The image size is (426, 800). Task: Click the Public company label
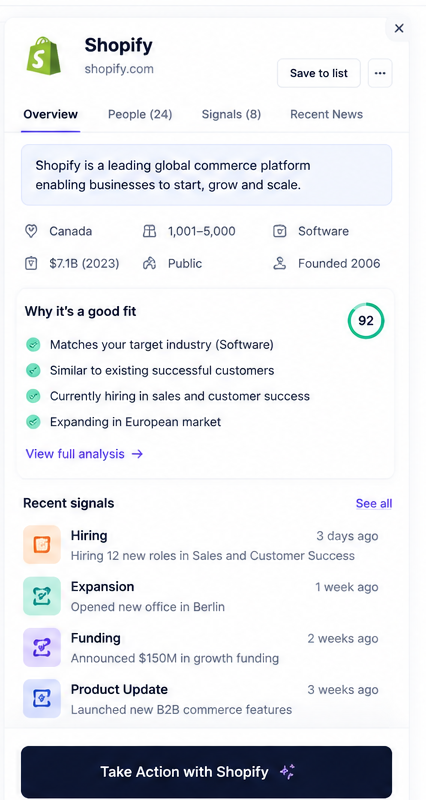185,264
